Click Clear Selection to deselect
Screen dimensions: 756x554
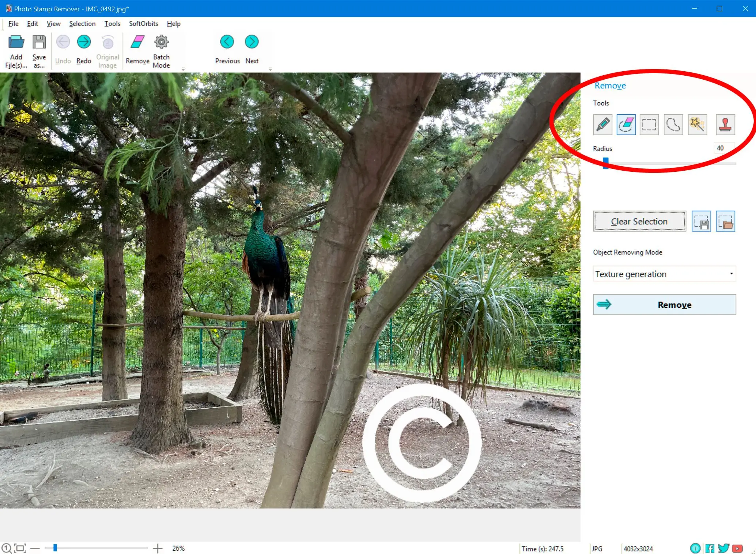(x=639, y=221)
